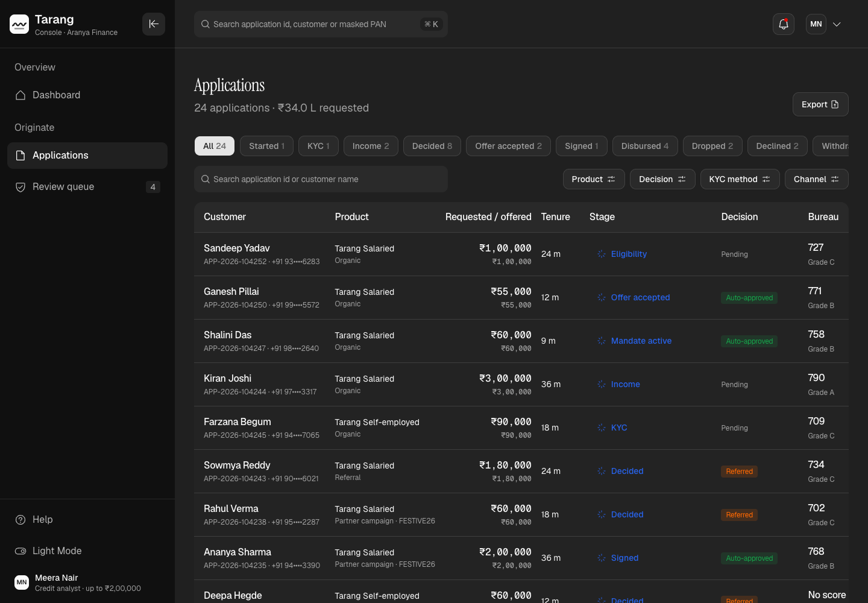Click the Bureau column header
This screenshot has height=603, width=868.
pyautogui.click(x=823, y=217)
